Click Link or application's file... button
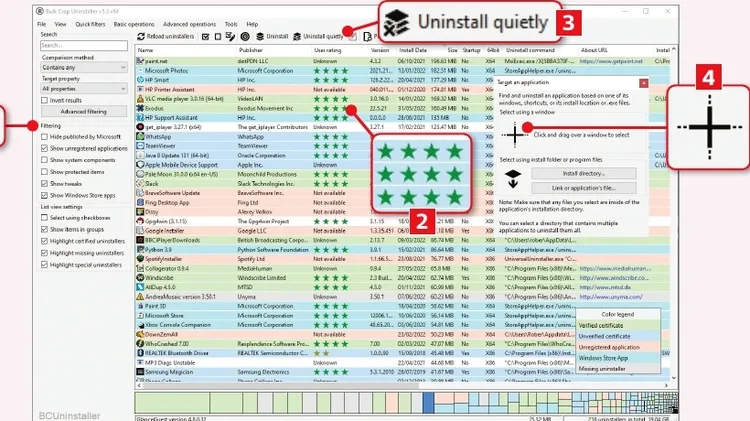The image size is (750, 421). (x=584, y=188)
